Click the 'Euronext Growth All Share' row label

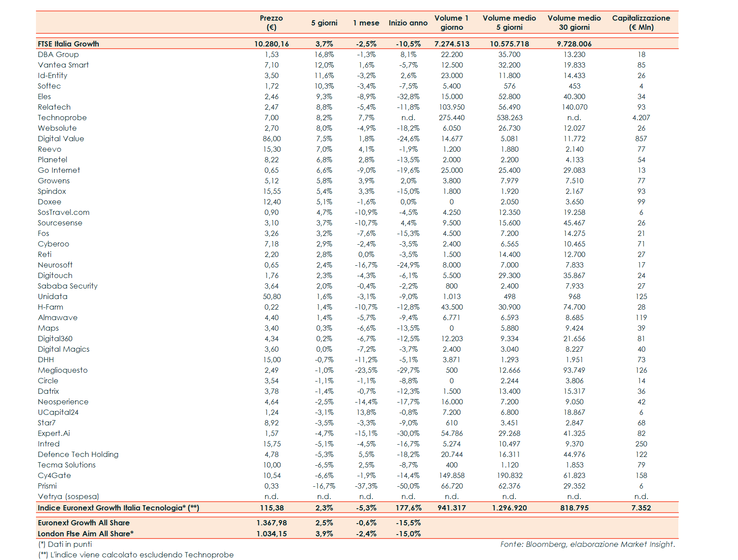point(84,523)
